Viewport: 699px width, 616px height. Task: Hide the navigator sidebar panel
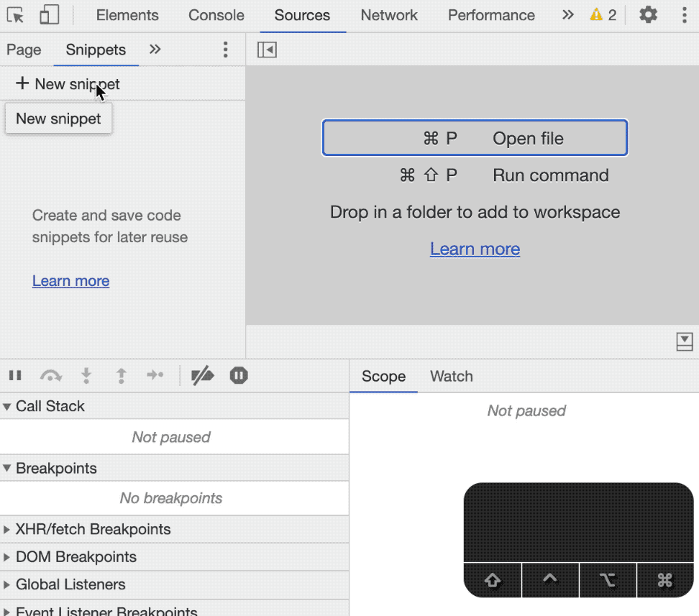pyautogui.click(x=267, y=50)
